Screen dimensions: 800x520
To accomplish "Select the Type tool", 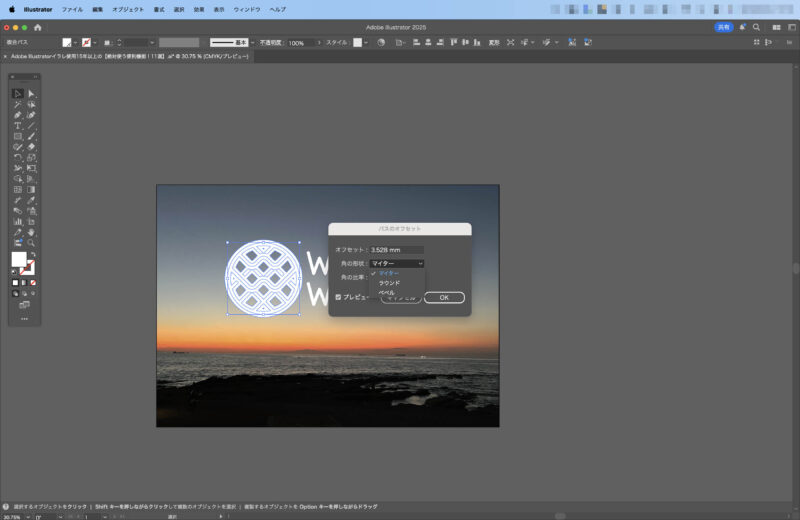I will (x=18, y=126).
